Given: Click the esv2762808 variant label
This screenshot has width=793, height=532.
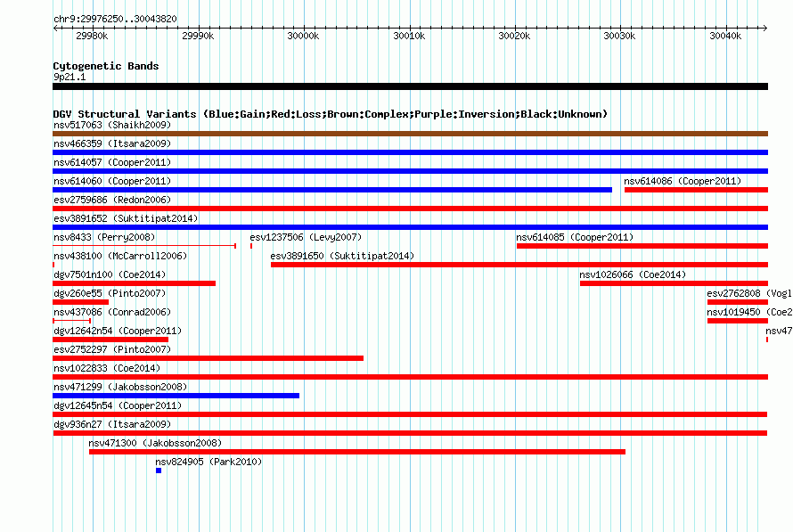Looking at the screenshot, I should coord(749,293).
